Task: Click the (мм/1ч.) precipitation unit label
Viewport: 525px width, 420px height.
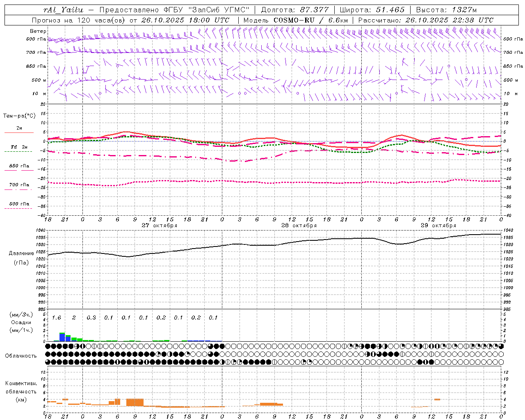Action: [x=21, y=330]
